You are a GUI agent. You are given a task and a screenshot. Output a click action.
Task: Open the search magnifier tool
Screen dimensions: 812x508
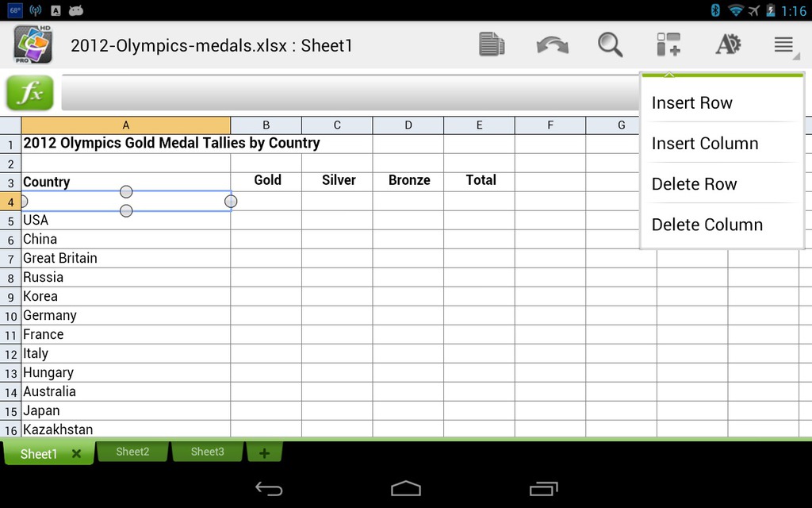610,44
